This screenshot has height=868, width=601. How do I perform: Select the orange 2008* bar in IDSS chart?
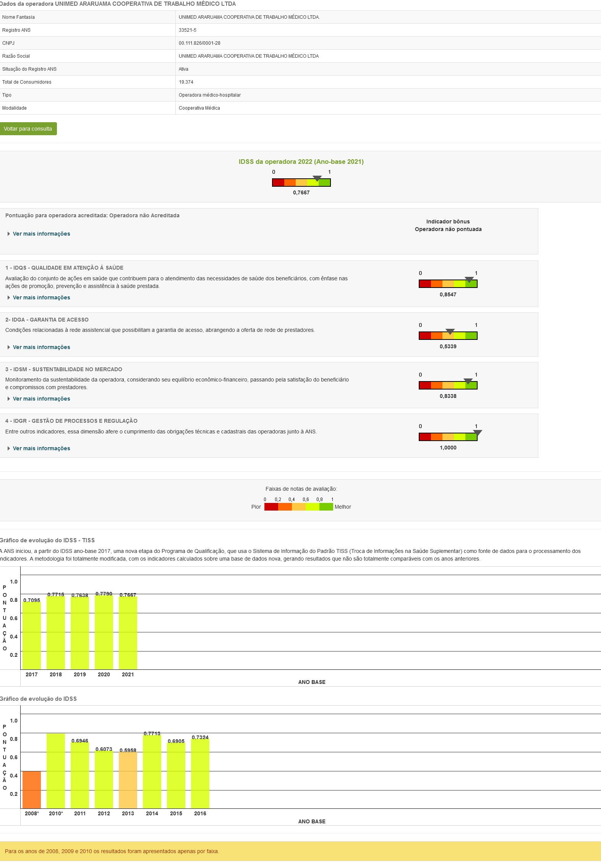point(32,790)
